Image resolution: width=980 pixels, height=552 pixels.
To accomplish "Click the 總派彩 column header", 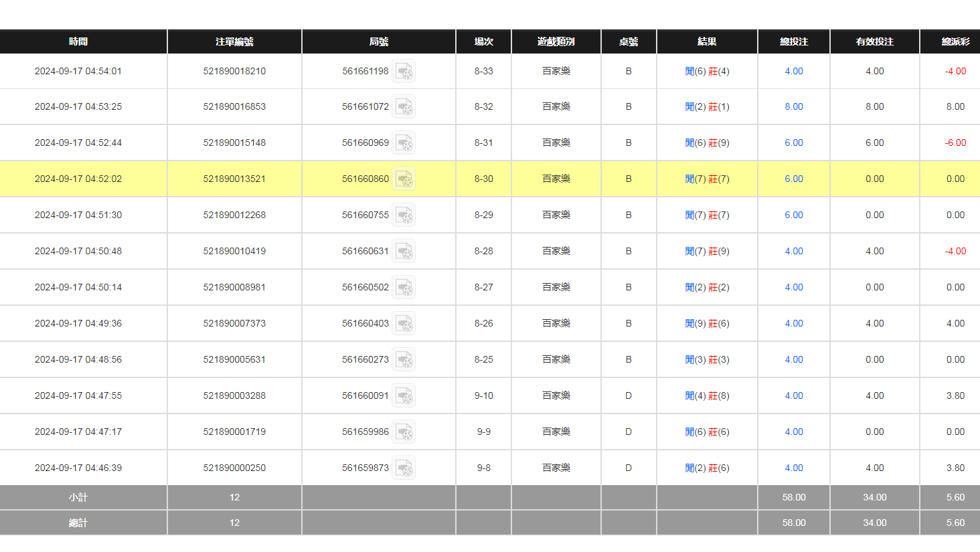I will tap(955, 41).
